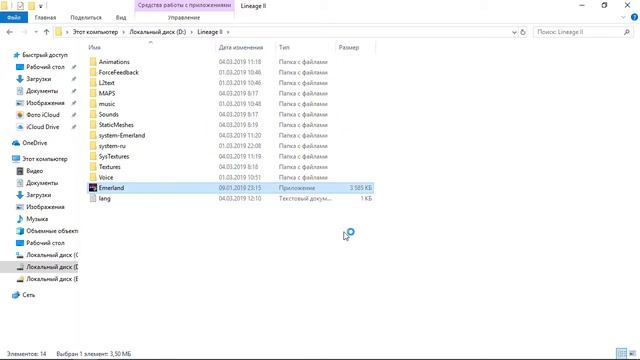The height and width of the screenshot is (360, 640).
Task: Click the Emerland size 3 585 КБ
Action: (360, 188)
